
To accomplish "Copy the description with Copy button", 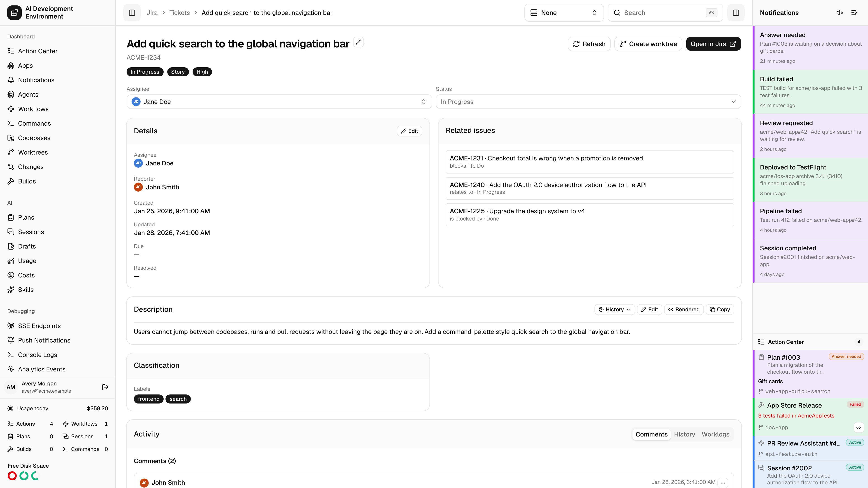I will (720, 310).
